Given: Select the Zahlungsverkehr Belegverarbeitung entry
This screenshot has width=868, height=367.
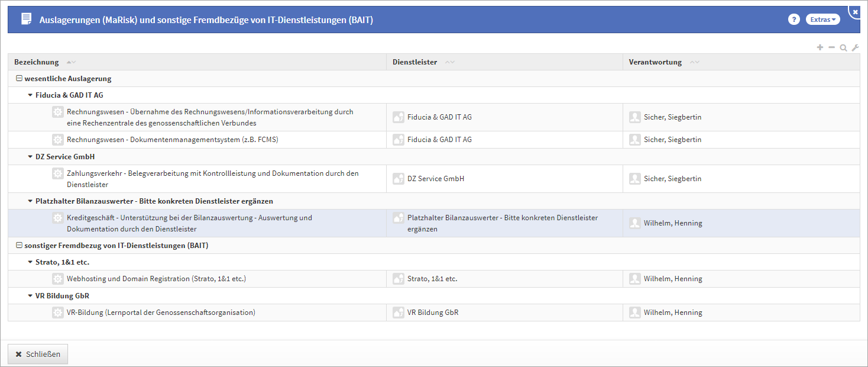Looking at the screenshot, I should (x=212, y=179).
